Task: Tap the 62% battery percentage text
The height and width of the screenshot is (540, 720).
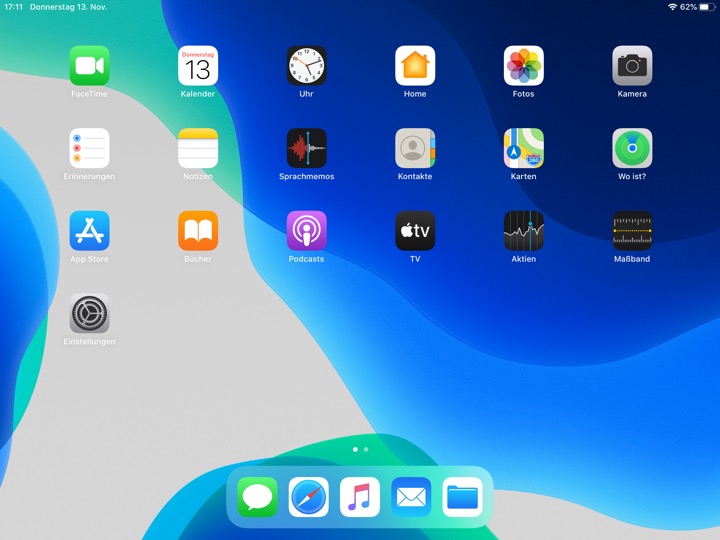Action: (x=688, y=7)
